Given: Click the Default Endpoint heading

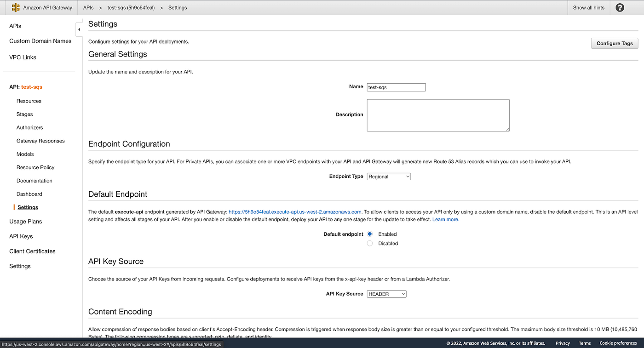Looking at the screenshot, I should (x=118, y=194).
